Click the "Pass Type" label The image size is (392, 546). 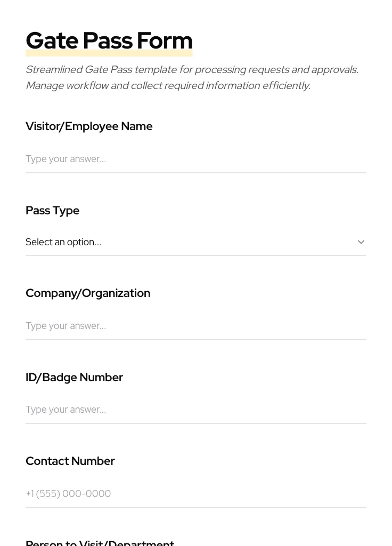[52, 211]
